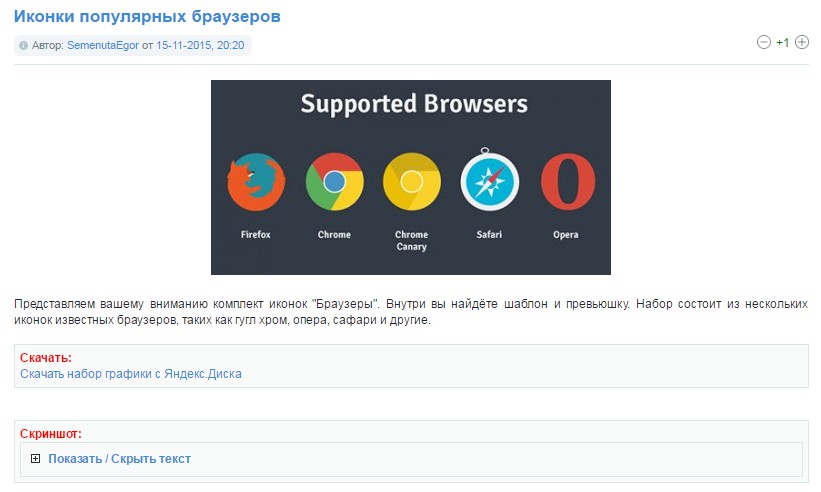Click the "Supported Browsers" heading in the image
This screenshot has height=492, width=821.
(x=414, y=104)
